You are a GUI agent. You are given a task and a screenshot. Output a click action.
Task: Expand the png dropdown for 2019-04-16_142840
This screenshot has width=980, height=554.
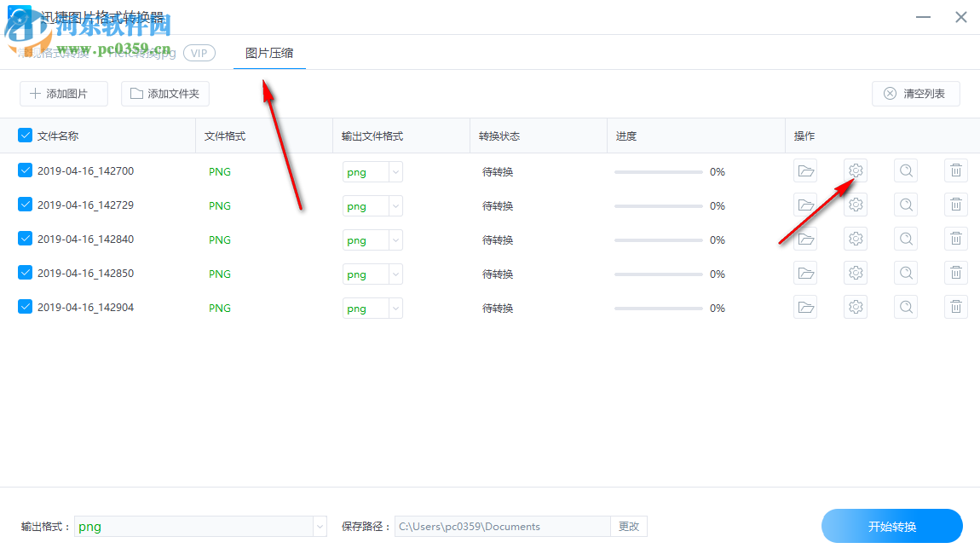coord(394,239)
